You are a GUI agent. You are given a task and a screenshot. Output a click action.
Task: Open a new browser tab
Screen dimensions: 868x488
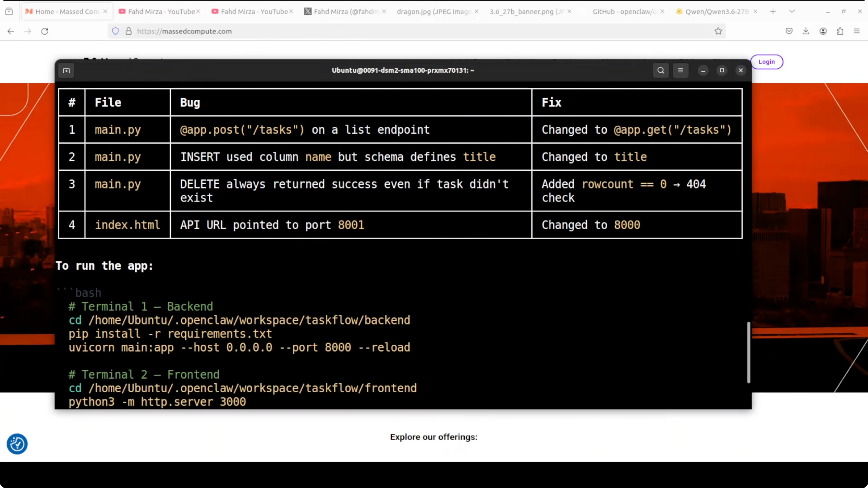pos(773,12)
